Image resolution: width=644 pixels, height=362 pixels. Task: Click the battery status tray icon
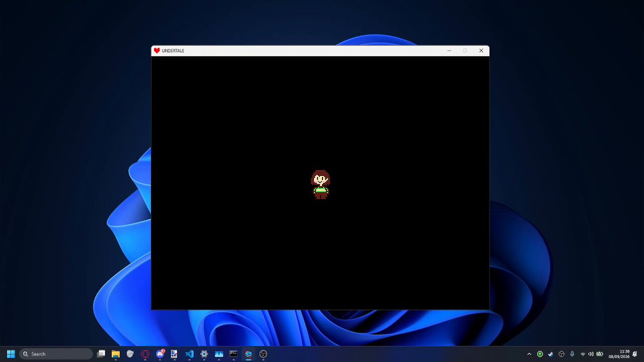point(599,354)
